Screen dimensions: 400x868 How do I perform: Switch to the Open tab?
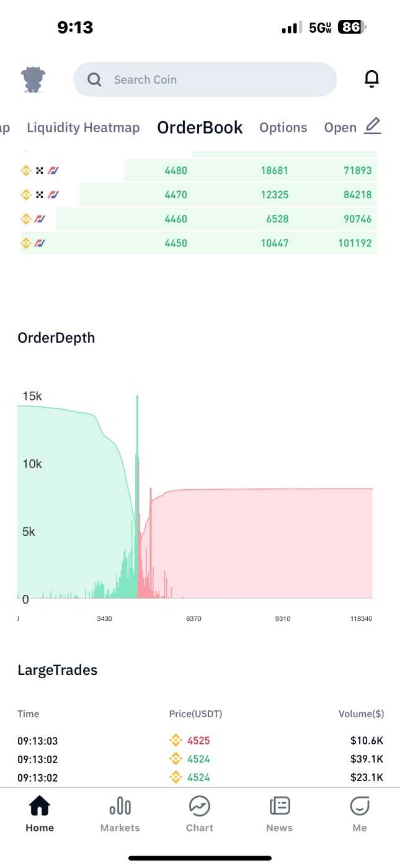coord(340,128)
